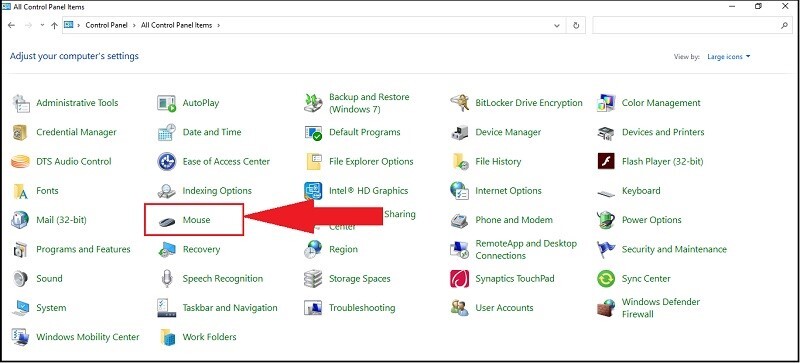Open RemoteApp and Desktop Connections link
The width and height of the screenshot is (800, 363).
point(526,250)
